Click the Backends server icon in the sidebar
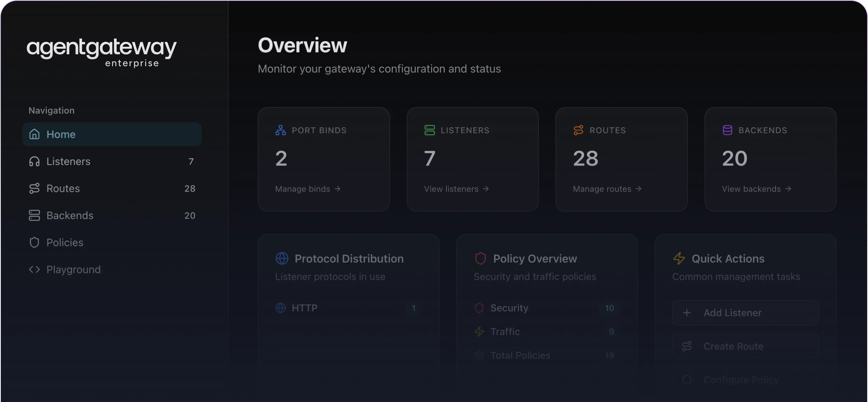Image resolution: width=868 pixels, height=402 pixels. [x=34, y=215]
